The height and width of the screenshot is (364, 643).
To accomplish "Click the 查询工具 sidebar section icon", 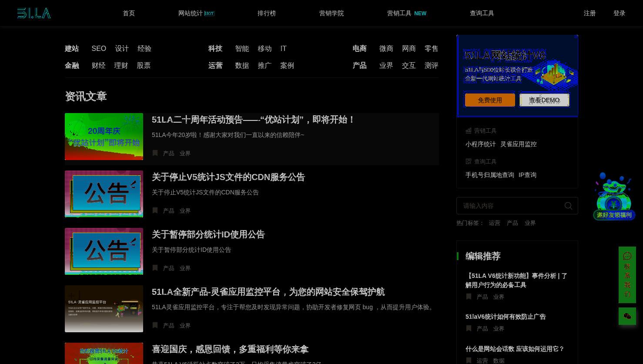I will (469, 161).
